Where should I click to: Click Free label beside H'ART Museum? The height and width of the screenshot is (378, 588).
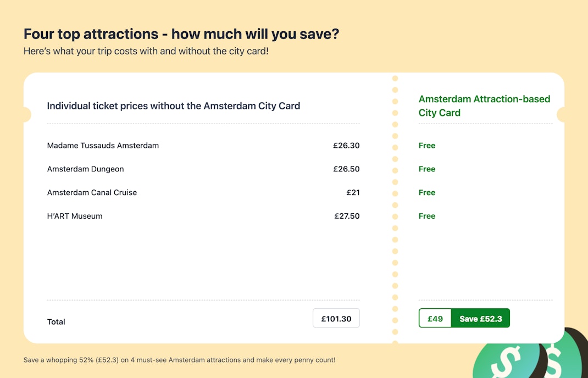(x=427, y=216)
